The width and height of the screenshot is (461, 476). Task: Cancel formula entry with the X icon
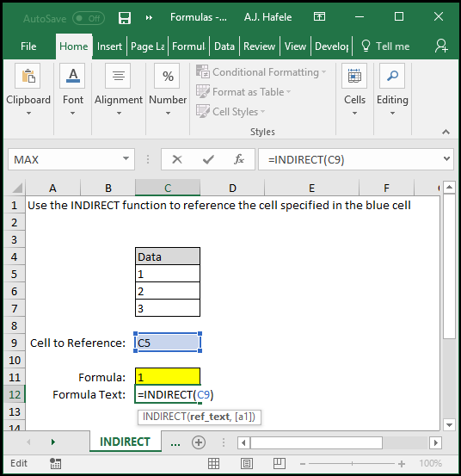click(x=177, y=159)
